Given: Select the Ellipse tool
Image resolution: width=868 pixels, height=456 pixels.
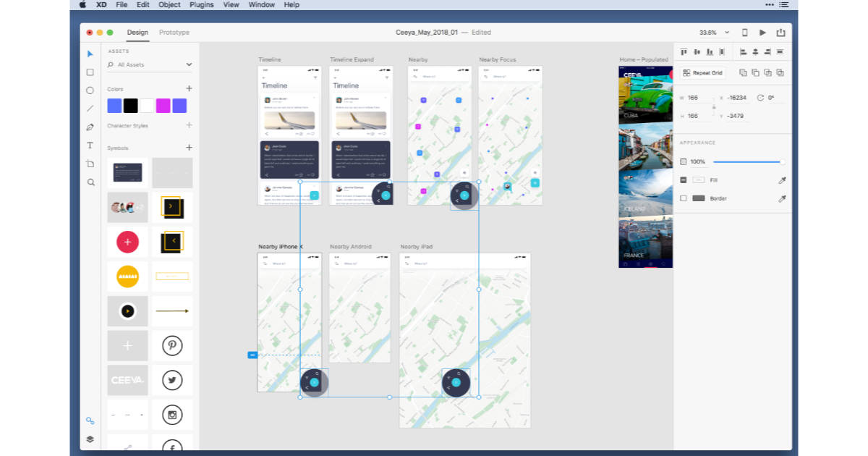Looking at the screenshot, I should [90, 90].
